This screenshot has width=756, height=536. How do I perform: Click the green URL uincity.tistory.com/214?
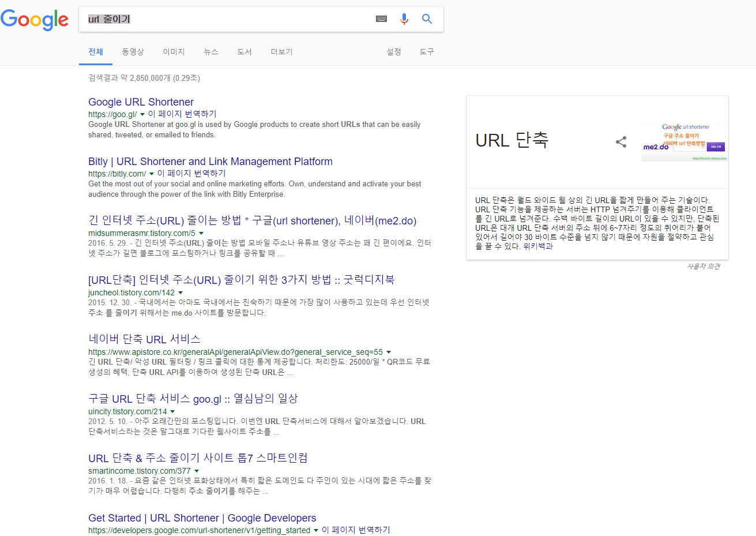point(127,412)
